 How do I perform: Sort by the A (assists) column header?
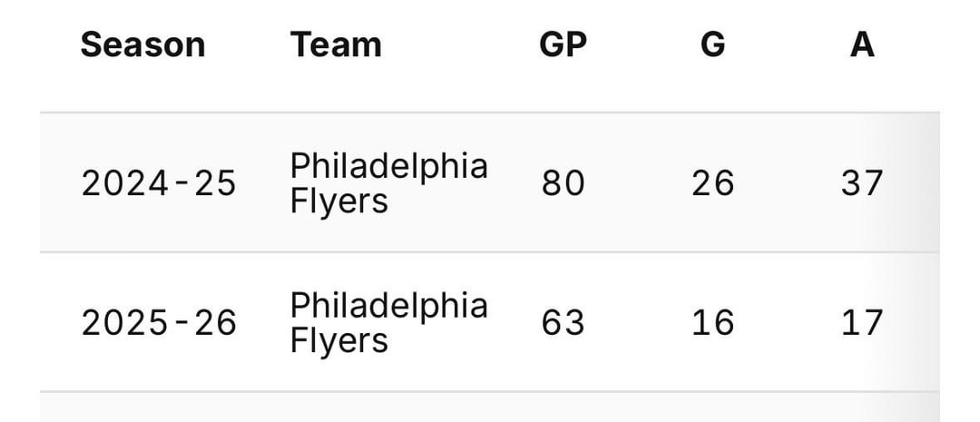click(x=862, y=44)
